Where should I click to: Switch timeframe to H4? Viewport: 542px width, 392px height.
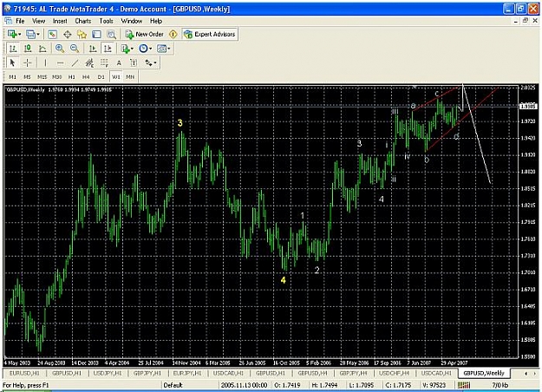click(x=86, y=76)
